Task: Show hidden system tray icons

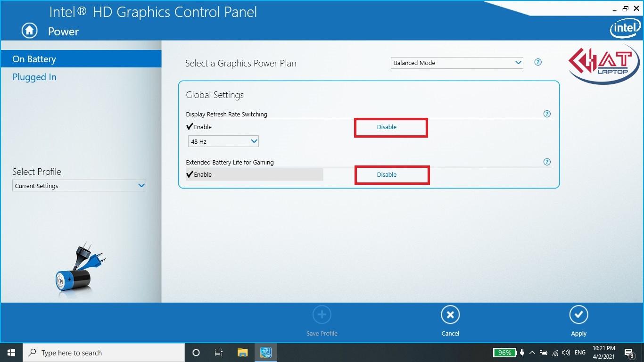Action: (532, 353)
